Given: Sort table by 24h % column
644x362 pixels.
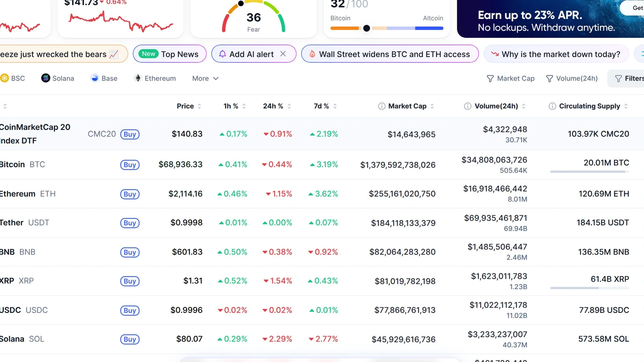Looking at the screenshot, I should 277,106.
